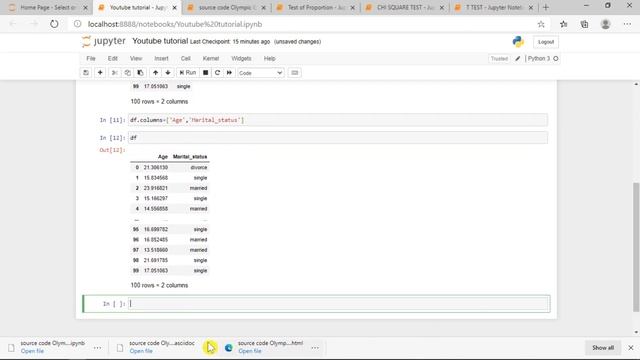
Task: Close the downloads bar
Action: point(631,348)
